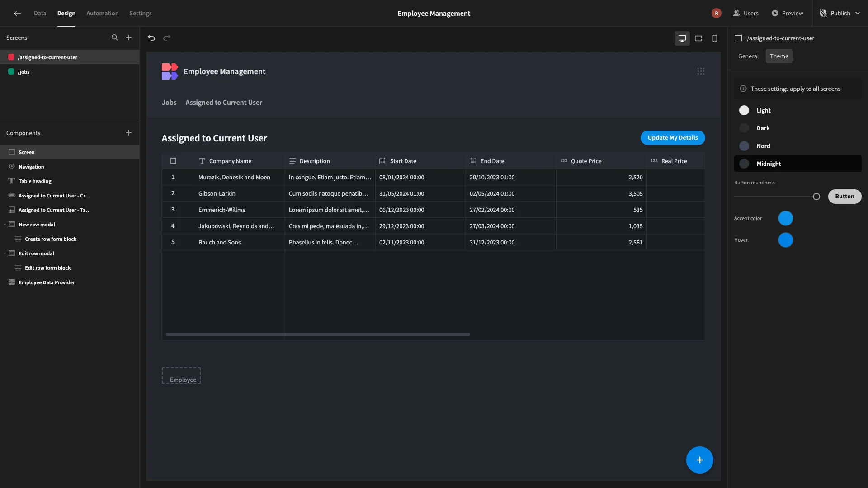
Task: Open the Accent color swatch
Action: click(x=786, y=218)
